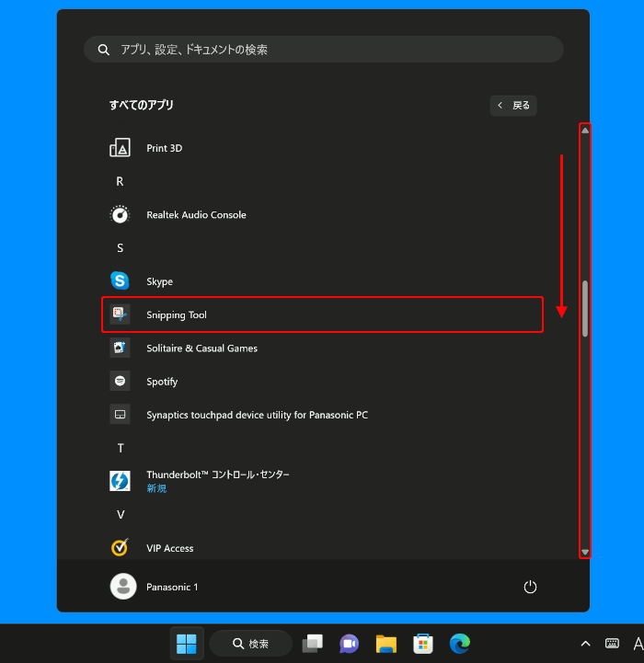Image resolution: width=644 pixels, height=663 pixels.
Task: Open the Panasonic 1 user avatar
Action: pyautogui.click(x=123, y=587)
